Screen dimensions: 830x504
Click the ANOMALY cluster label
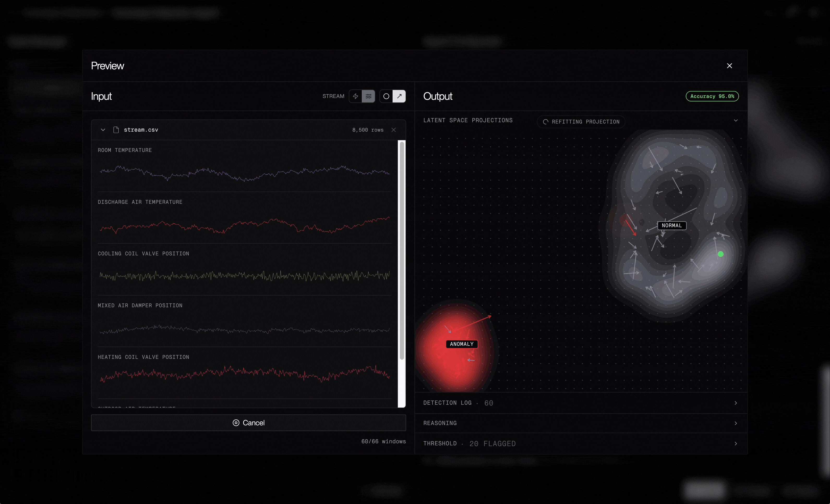point(461,344)
